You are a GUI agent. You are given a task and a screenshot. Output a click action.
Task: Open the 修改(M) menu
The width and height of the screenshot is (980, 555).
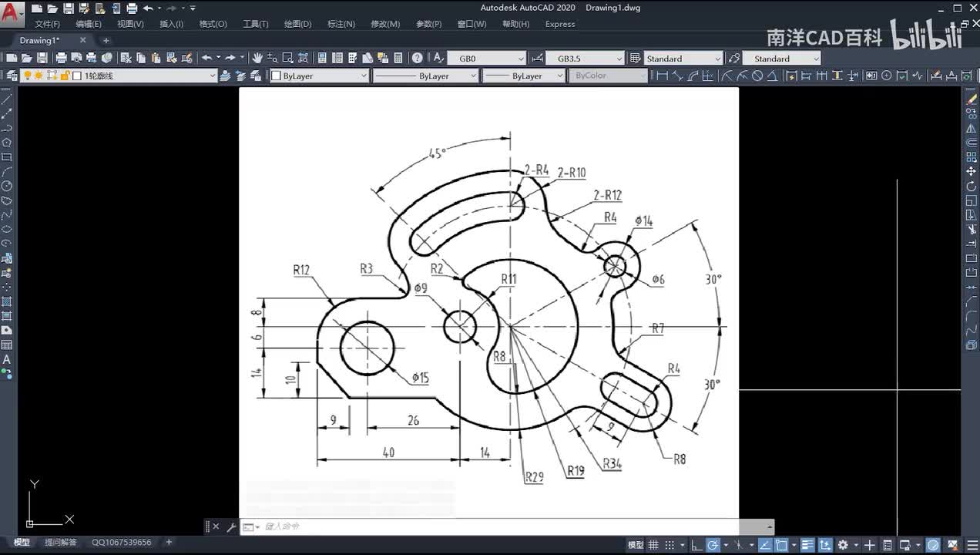(x=385, y=24)
